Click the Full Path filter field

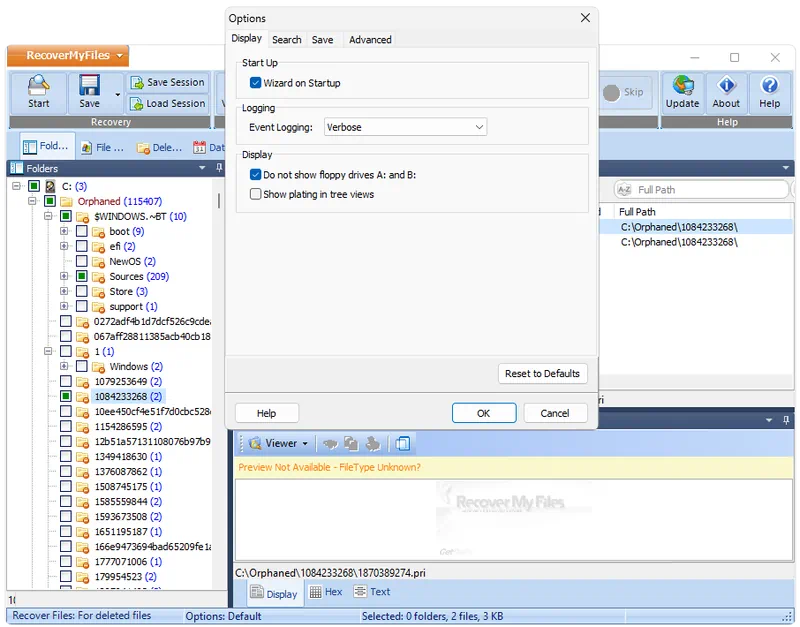[701, 190]
